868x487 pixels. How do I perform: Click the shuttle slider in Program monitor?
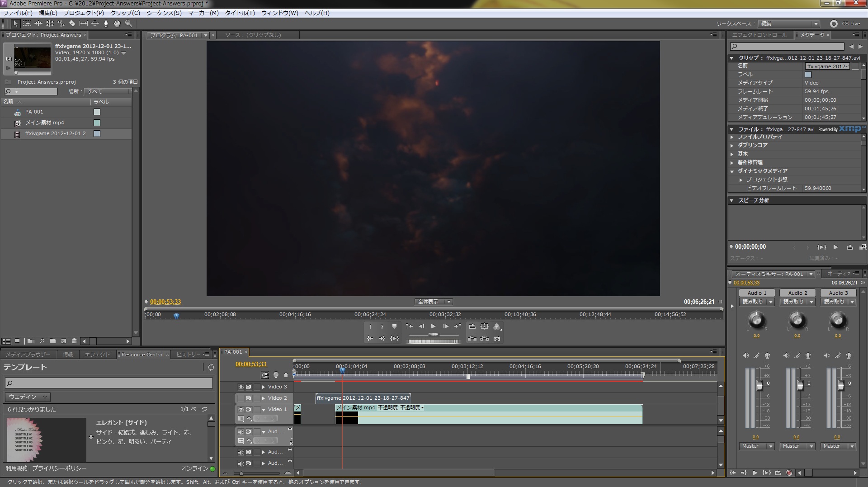pyautogui.click(x=434, y=335)
